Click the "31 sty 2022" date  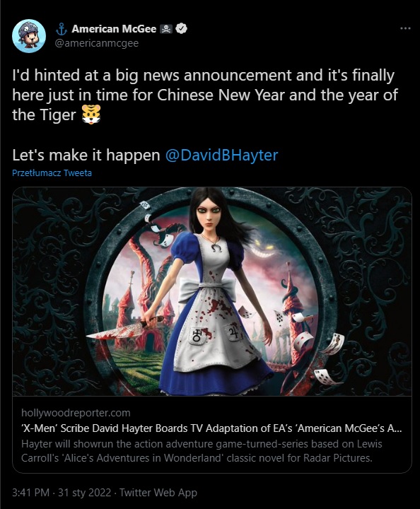84,493
